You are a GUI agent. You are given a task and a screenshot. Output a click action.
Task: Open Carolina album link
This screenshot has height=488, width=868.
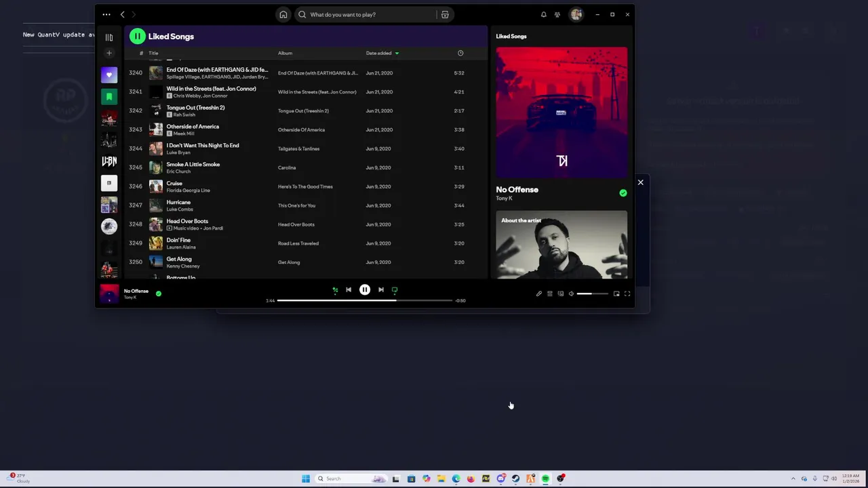coord(287,167)
